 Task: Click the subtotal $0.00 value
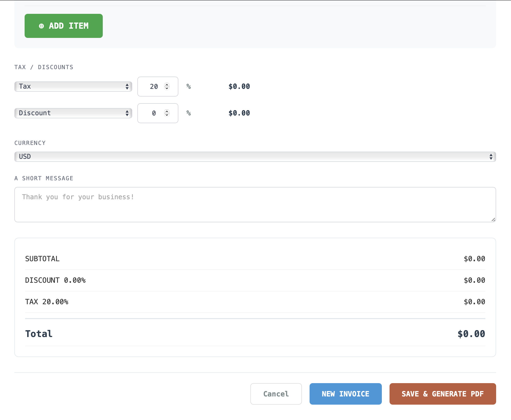point(474,259)
